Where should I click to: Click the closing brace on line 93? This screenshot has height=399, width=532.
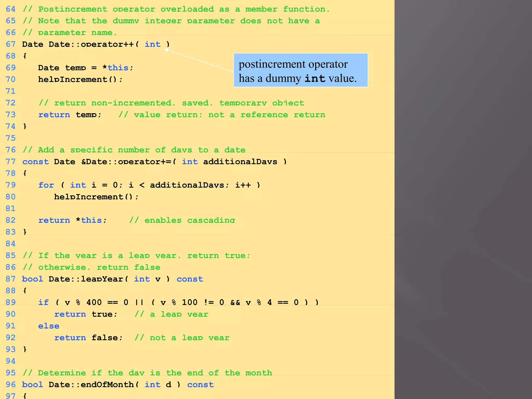(25, 349)
